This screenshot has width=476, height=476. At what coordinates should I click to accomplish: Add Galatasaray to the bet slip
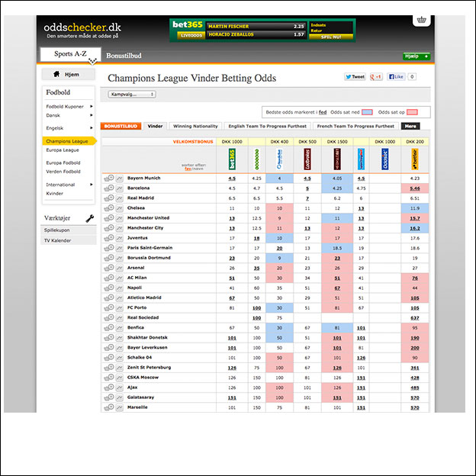tap(109, 397)
